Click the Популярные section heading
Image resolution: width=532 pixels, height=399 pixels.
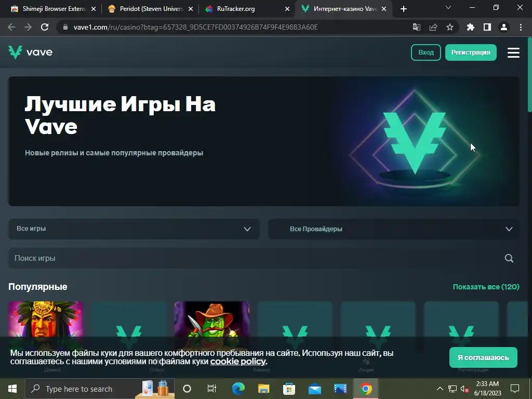(x=38, y=287)
